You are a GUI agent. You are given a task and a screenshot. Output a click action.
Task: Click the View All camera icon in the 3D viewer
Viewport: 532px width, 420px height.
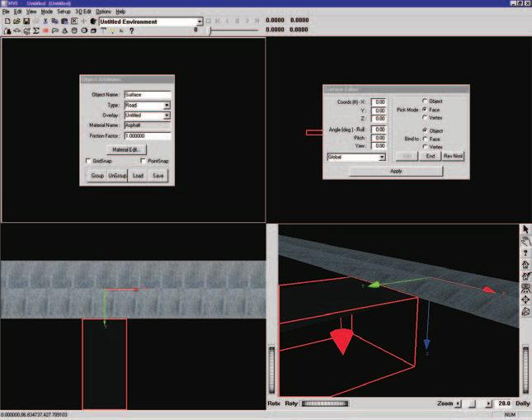click(x=525, y=288)
